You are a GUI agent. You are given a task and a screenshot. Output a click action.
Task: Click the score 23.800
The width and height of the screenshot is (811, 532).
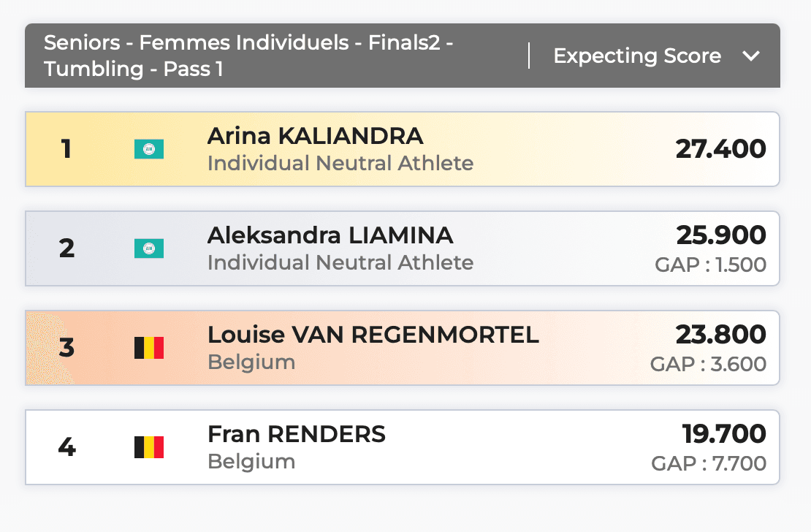720,335
